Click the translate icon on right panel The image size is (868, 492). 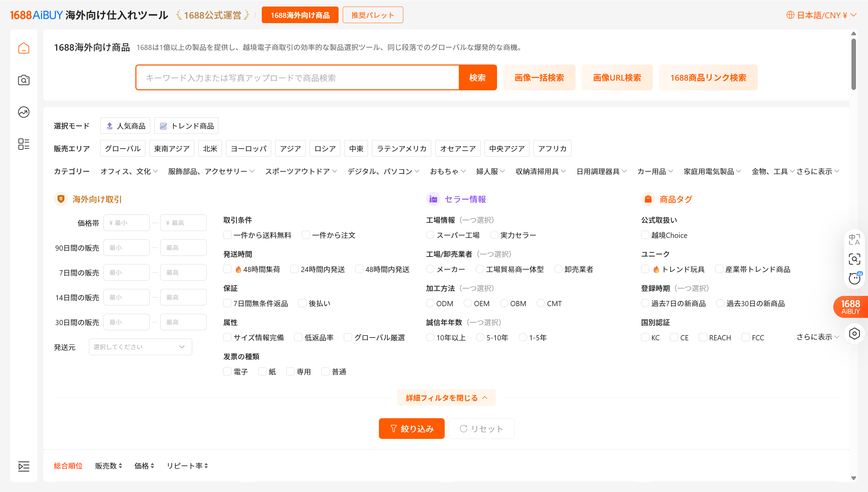(854, 239)
